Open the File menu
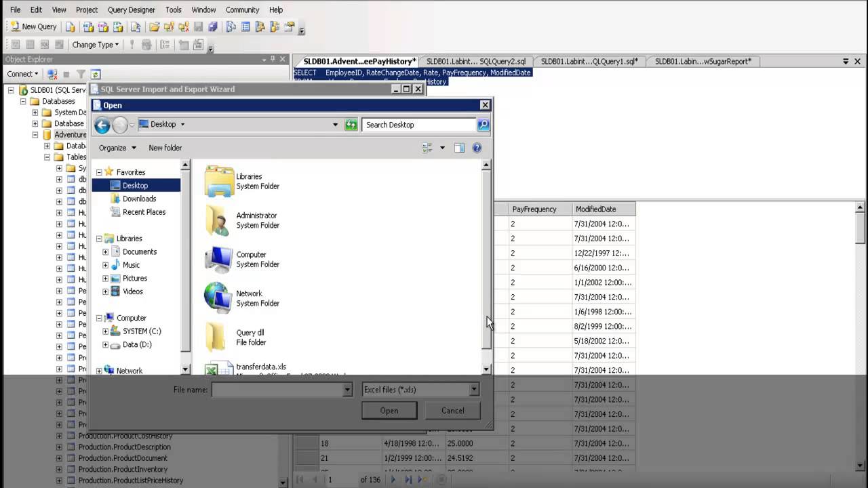Viewport: 868px width, 488px height. click(15, 9)
